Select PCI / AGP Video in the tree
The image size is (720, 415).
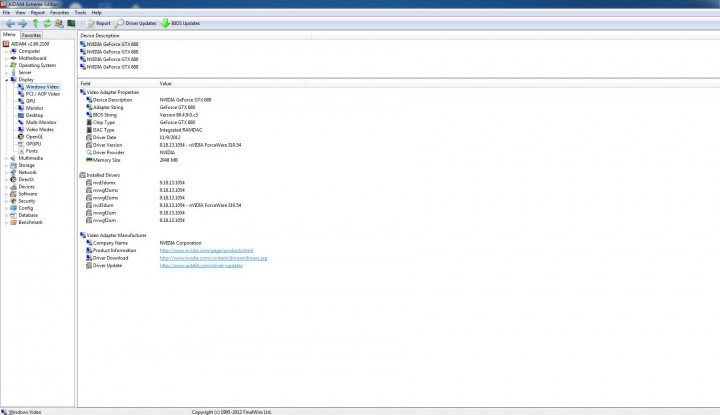point(43,94)
